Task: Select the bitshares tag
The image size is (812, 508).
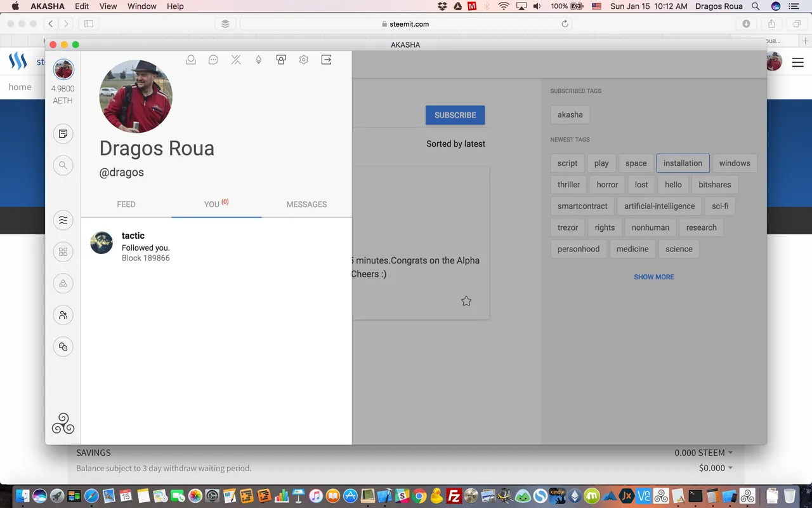Action: 714,185
